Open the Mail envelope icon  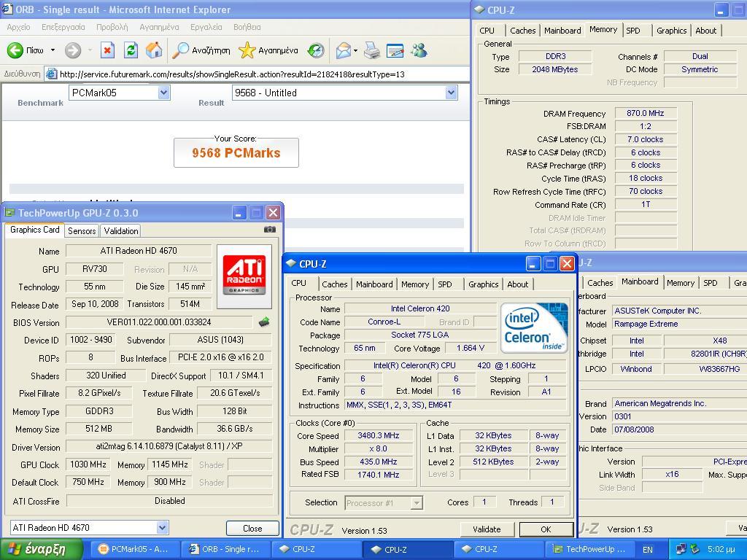(x=343, y=50)
